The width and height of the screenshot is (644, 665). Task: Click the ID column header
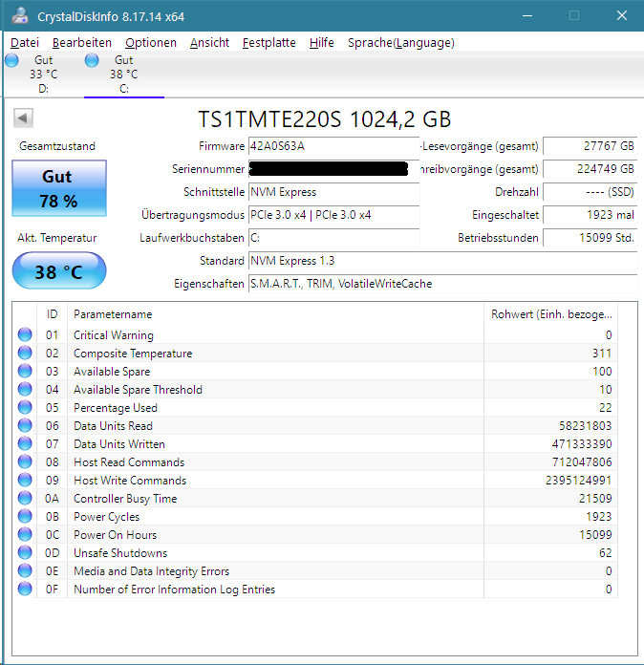tap(53, 314)
